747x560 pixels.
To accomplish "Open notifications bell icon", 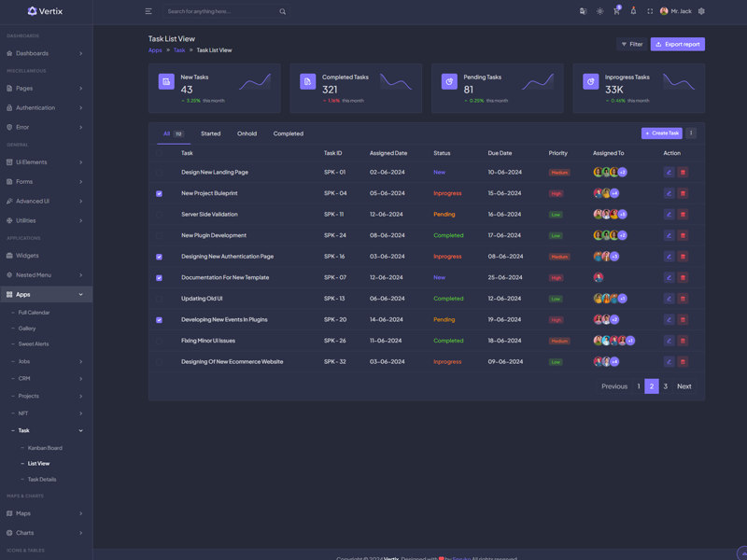I will (x=633, y=11).
